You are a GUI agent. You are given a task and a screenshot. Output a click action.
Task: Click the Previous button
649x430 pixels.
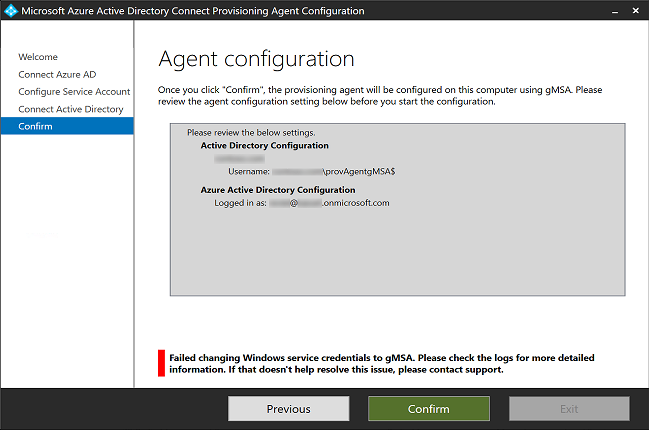click(x=288, y=409)
